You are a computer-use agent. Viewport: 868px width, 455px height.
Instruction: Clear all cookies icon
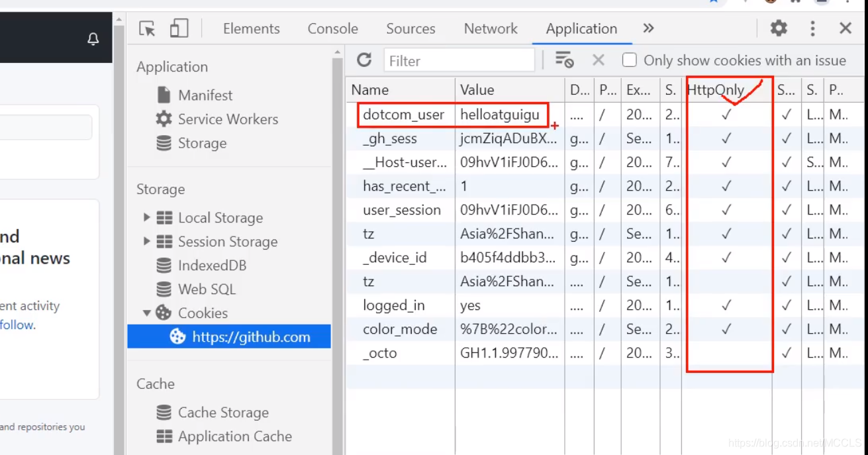564,60
